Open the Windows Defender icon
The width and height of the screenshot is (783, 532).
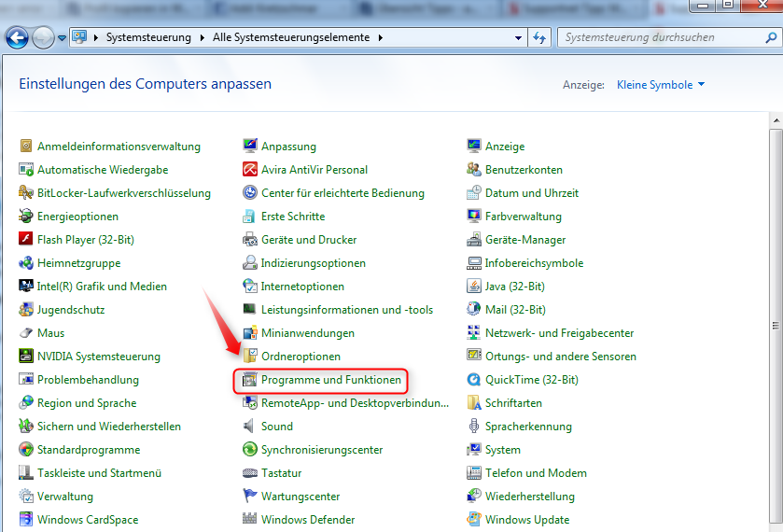(250, 520)
